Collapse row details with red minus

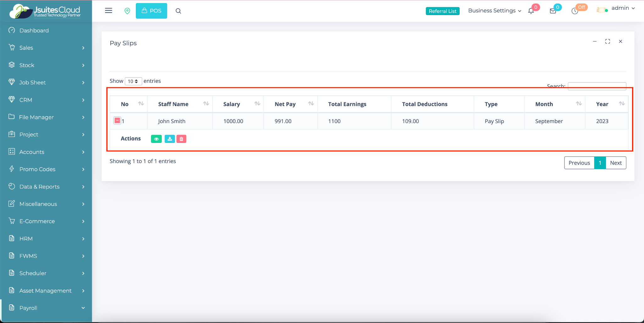[117, 121]
